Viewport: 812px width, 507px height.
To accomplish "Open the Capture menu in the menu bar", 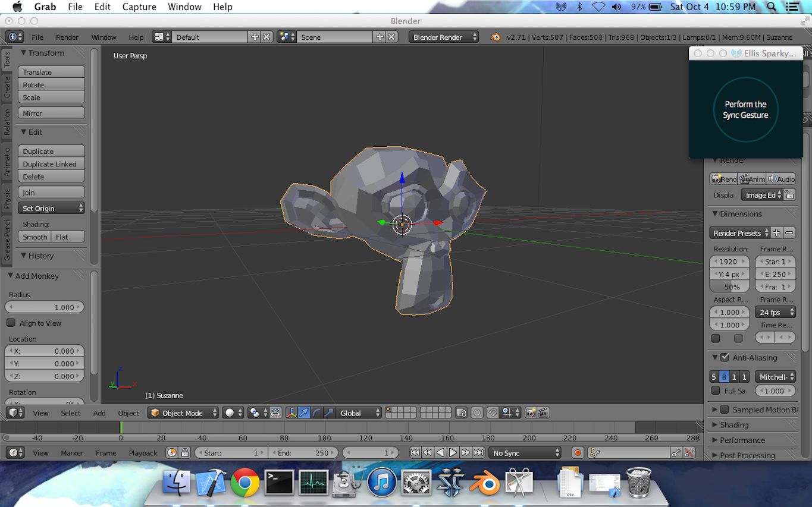I will (x=139, y=7).
